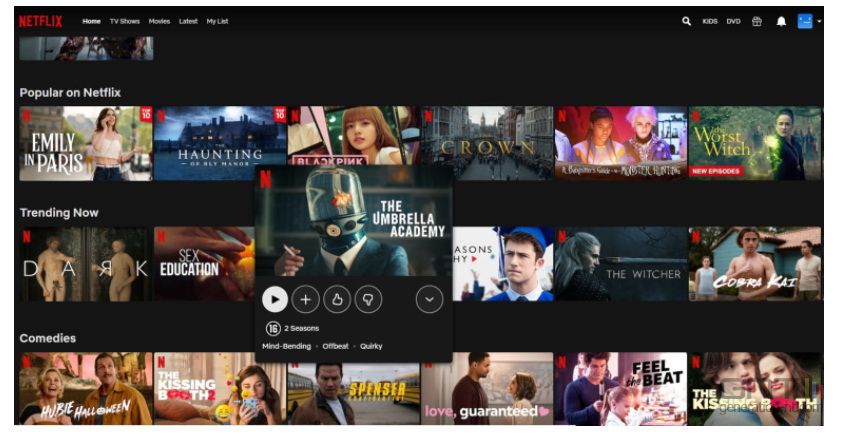Image resolution: width=841 pixels, height=436 pixels.
Task: Open Emily in Paris thumbnail
Action: tap(86, 143)
